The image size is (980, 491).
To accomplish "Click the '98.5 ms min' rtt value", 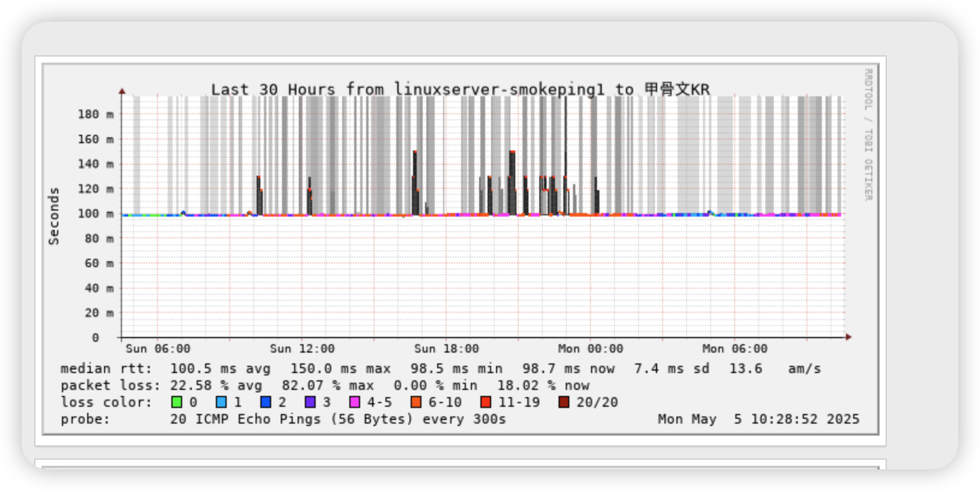I will pyautogui.click(x=457, y=369).
